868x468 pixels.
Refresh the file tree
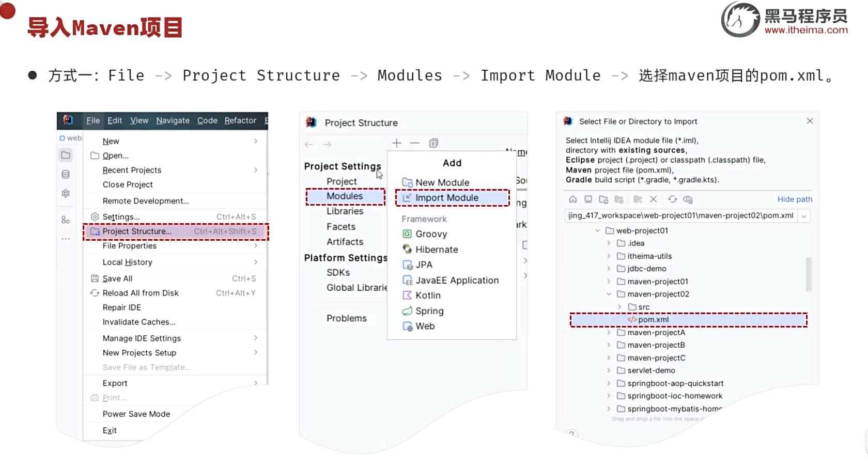(x=672, y=199)
